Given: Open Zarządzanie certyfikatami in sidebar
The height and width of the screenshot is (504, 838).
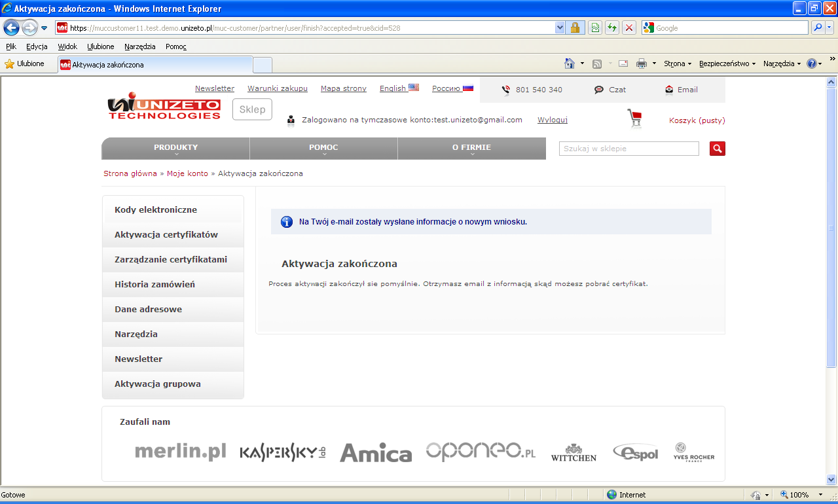Looking at the screenshot, I should pos(173,260).
